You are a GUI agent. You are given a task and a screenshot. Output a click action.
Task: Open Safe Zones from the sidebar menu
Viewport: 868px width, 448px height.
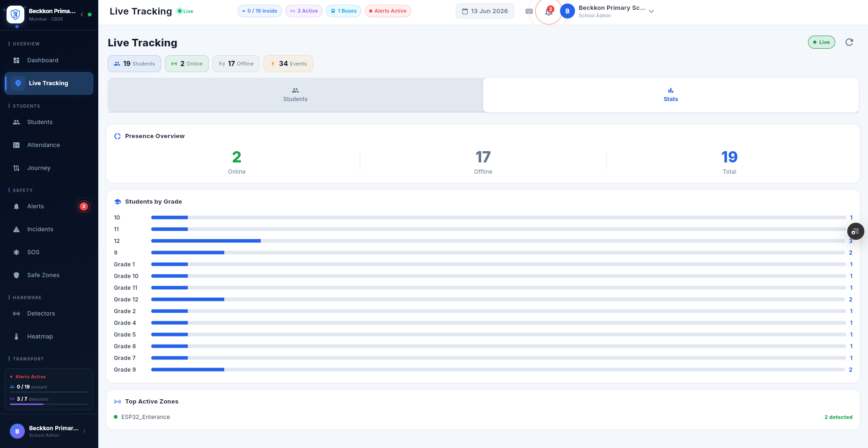coord(49,275)
